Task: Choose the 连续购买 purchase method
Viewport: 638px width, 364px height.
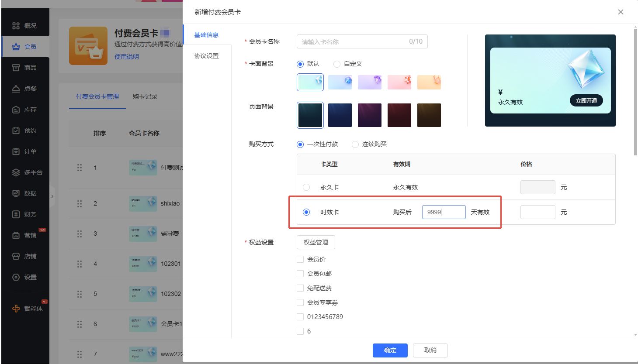Action: click(x=355, y=144)
